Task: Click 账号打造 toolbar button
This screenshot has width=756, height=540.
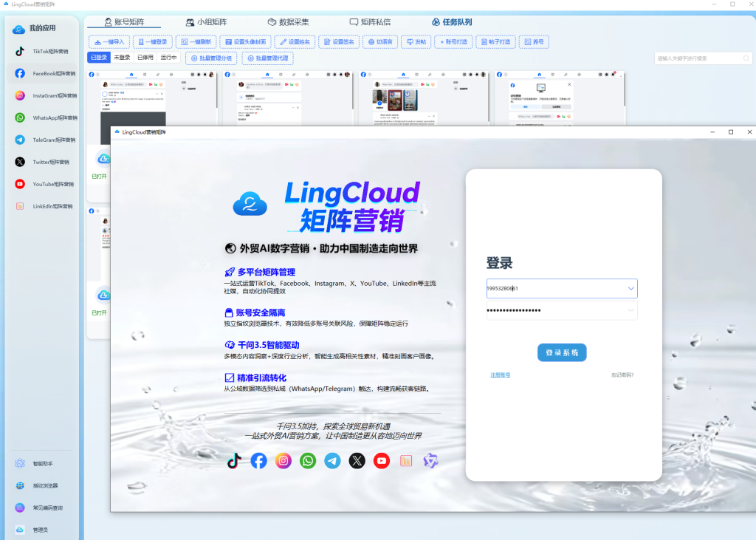Action: point(453,42)
